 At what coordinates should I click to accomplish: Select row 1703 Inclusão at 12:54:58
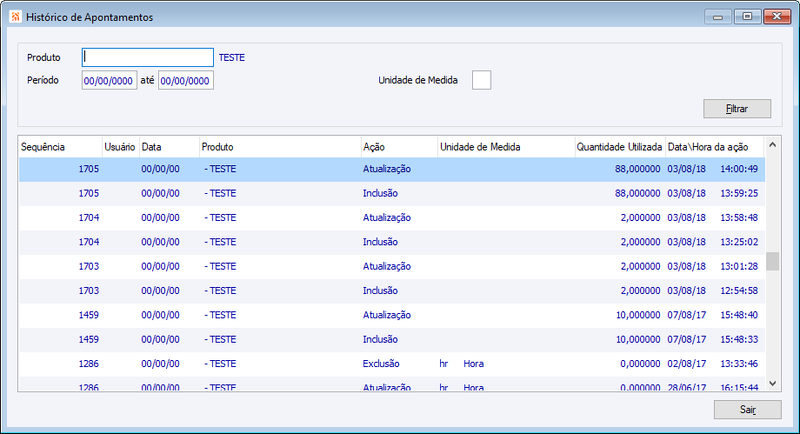[392, 291]
